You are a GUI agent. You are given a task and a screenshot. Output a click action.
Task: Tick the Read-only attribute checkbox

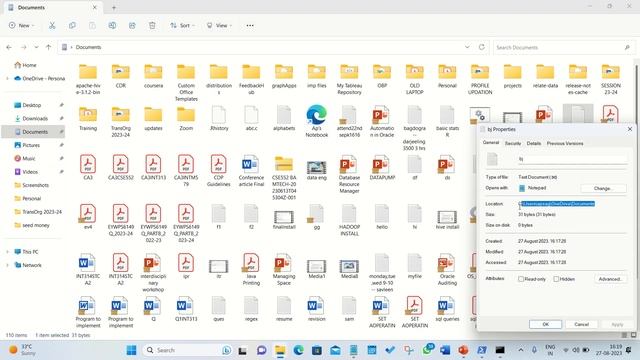(521, 279)
